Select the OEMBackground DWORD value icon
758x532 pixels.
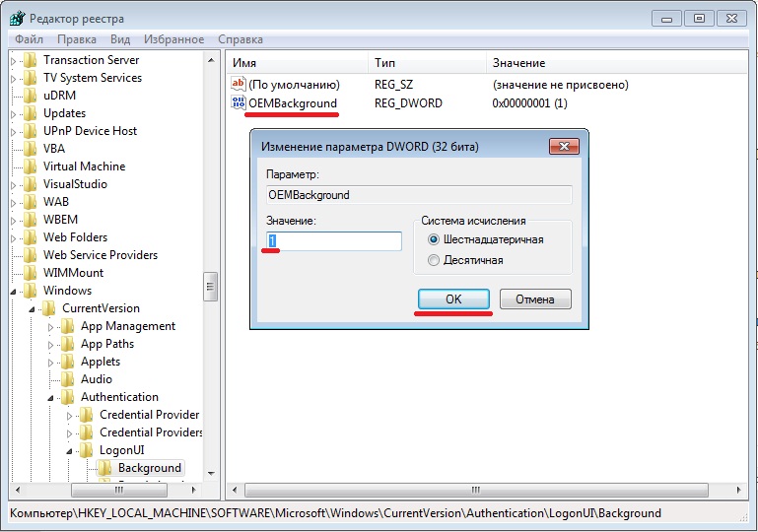(x=239, y=102)
